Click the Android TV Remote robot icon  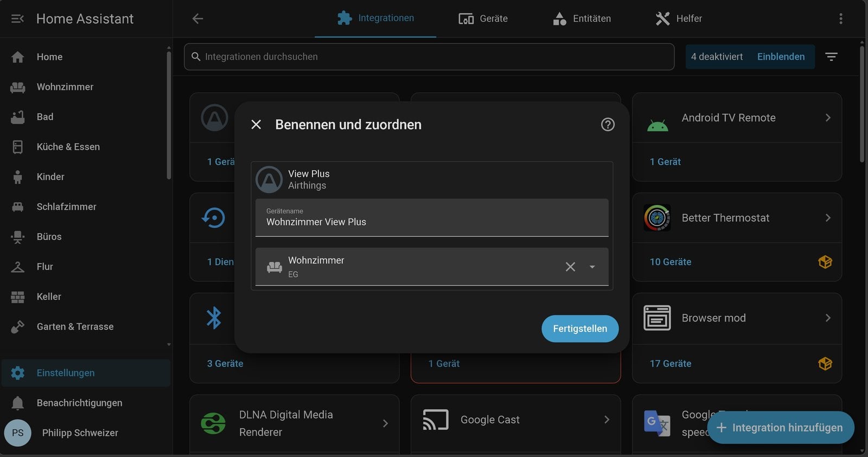[x=658, y=126]
